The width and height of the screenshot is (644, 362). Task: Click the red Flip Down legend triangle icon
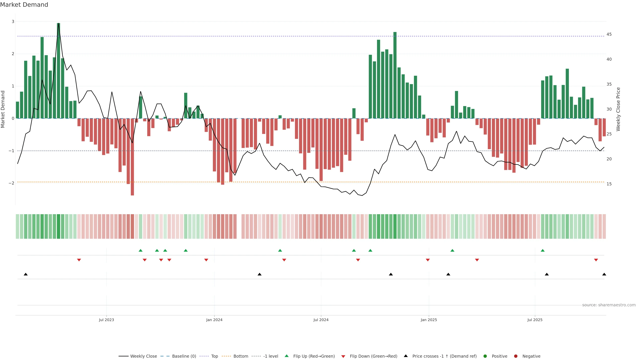point(343,356)
